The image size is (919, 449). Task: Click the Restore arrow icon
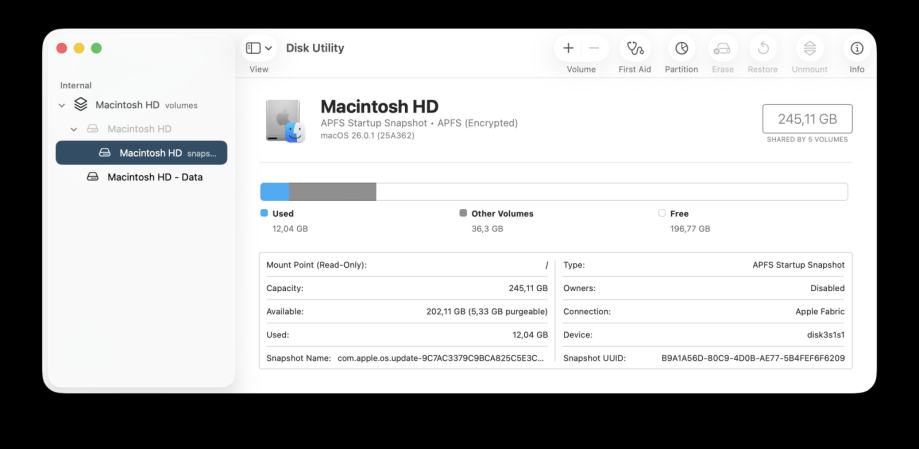(763, 48)
